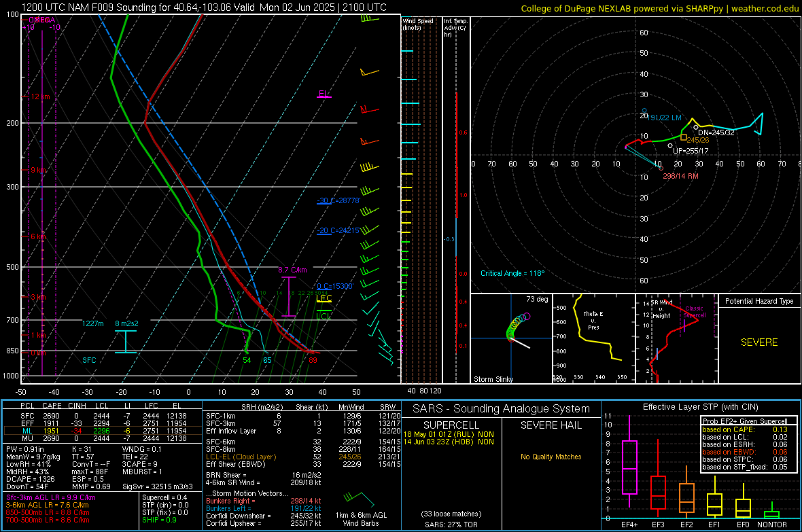This screenshot has height=532, width=802.
Task: Click the 'UP=255/17' Corfidi upshear label
Action: click(x=691, y=151)
